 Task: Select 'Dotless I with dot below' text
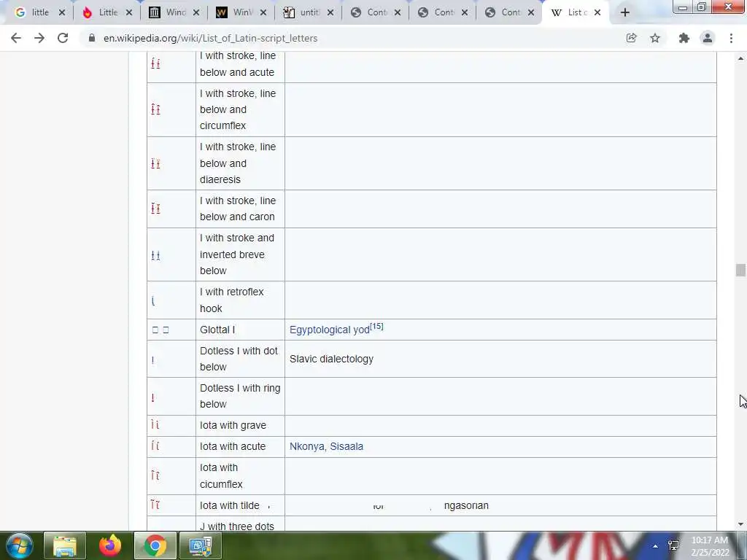point(239,359)
